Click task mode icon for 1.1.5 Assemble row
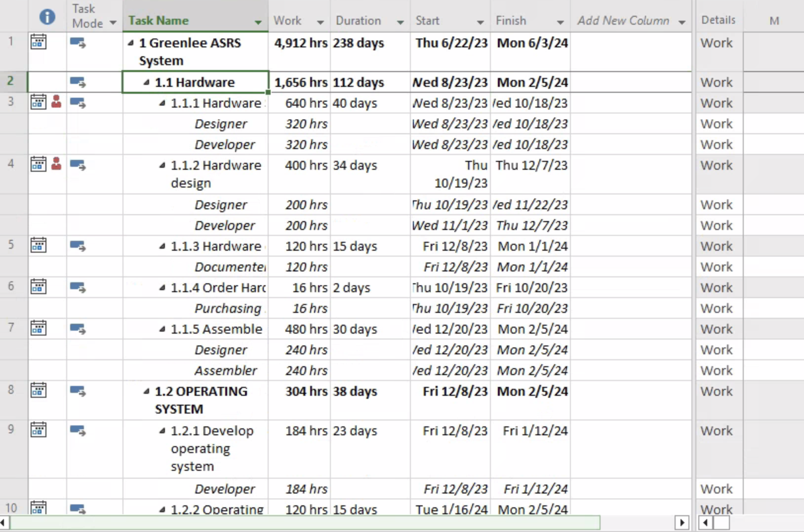The height and width of the screenshot is (532, 804). tap(78, 329)
